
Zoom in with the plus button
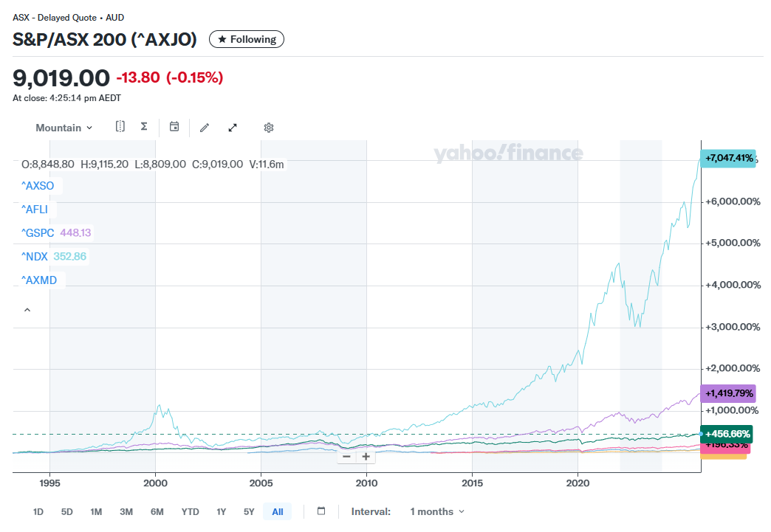(x=366, y=457)
